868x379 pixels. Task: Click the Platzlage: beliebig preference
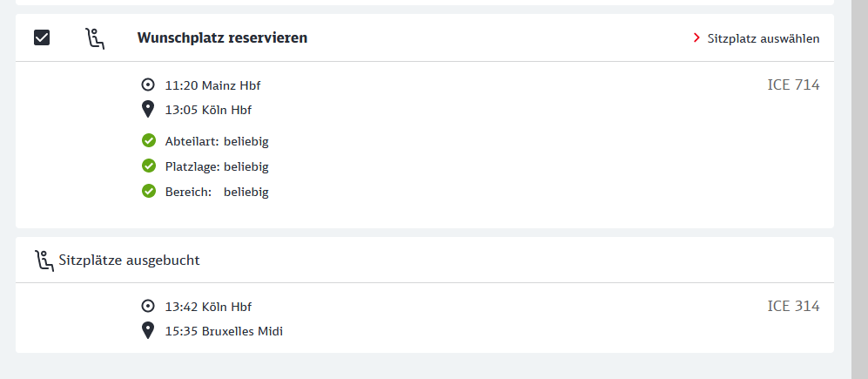click(217, 166)
